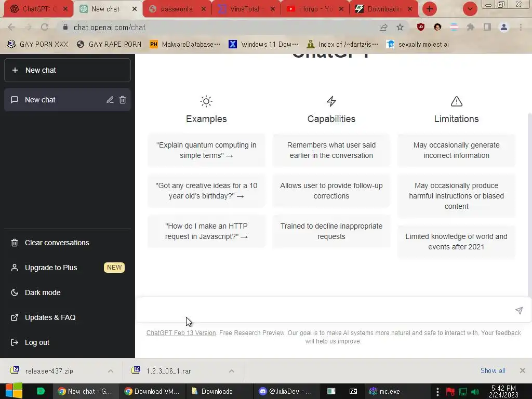This screenshot has height=399, width=532.
Task: Toggle Dark mode in the sidebar
Action: click(x=67, y=292)
